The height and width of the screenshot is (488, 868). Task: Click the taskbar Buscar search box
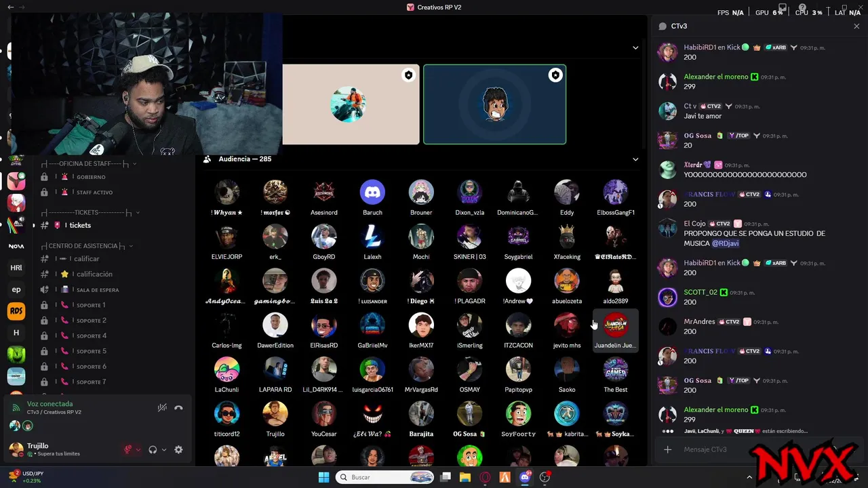tap(384, 477)
